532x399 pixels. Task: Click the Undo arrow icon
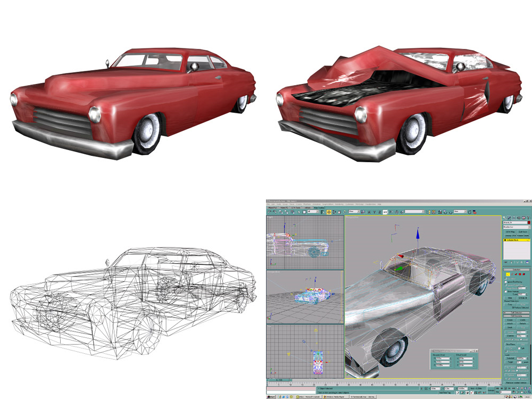click(x=269, y=212)
